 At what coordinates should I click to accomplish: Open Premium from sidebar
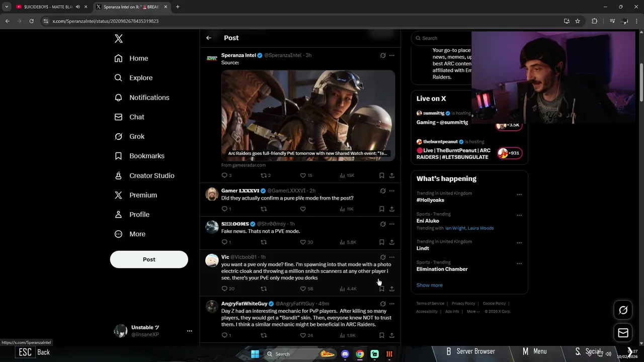[136, 195]
